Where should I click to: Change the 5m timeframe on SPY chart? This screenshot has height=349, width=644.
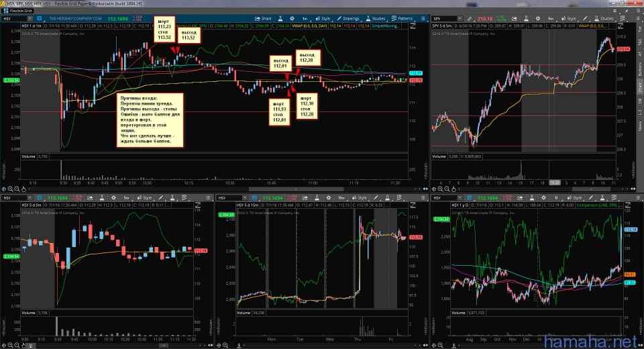pos(551,19)
